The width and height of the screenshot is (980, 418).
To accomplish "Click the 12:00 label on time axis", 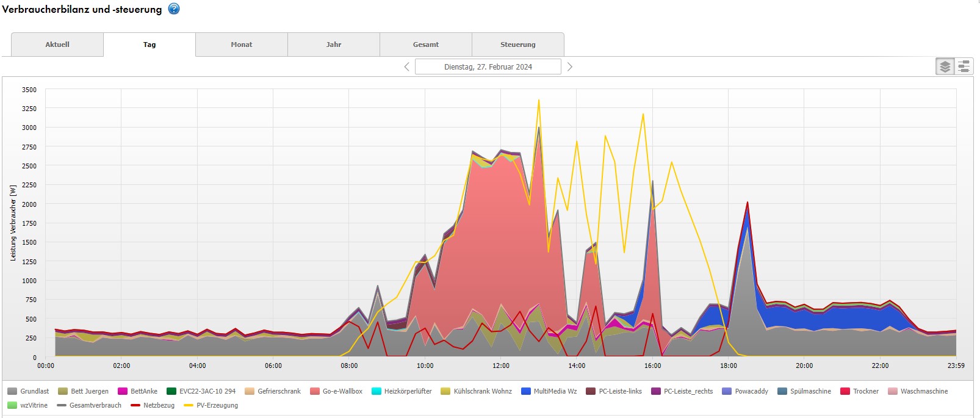I will click(x=501, y=366).
